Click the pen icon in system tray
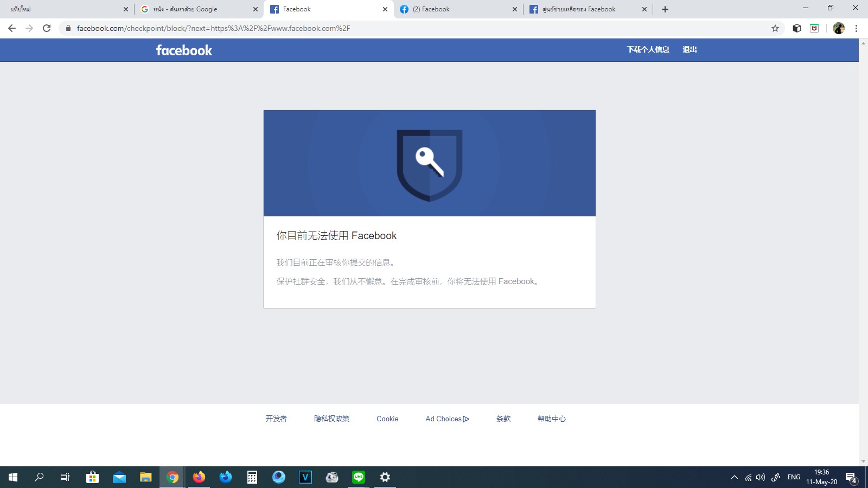The image size is (868, 488). pos(776,477)
